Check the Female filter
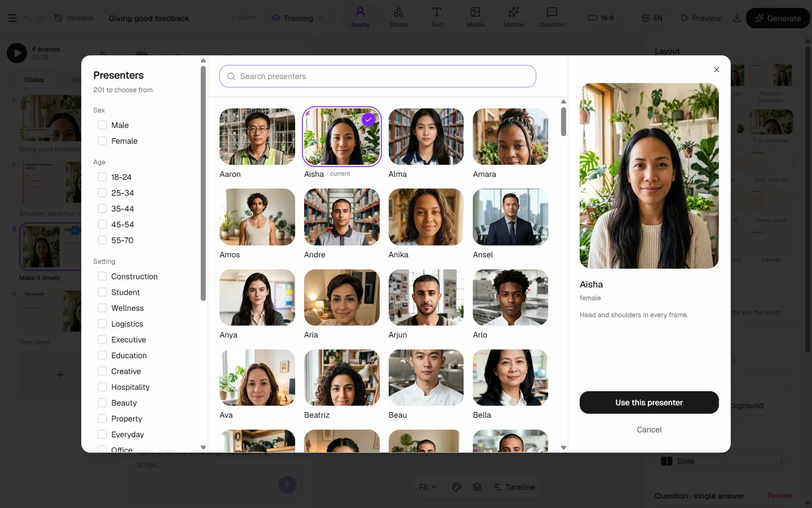Viewport: 812px width, 508px height. click(102, 141)
